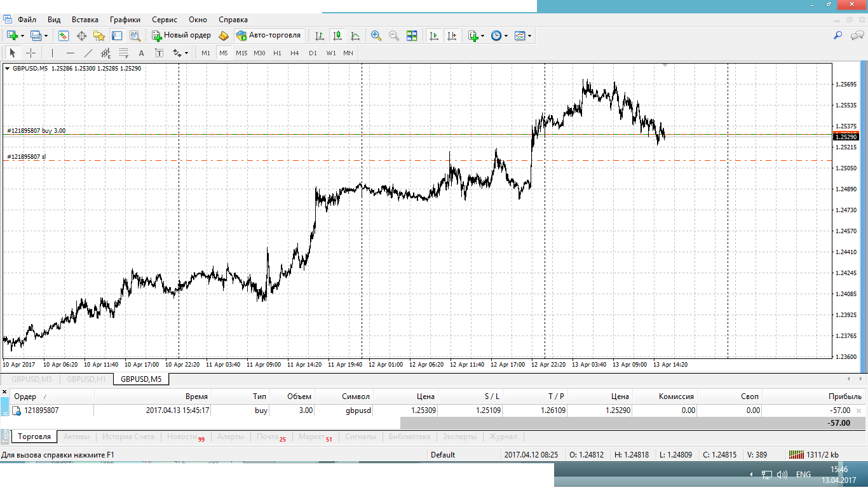Open the Графики menu

pyautogui.click(x=125, y=20)
